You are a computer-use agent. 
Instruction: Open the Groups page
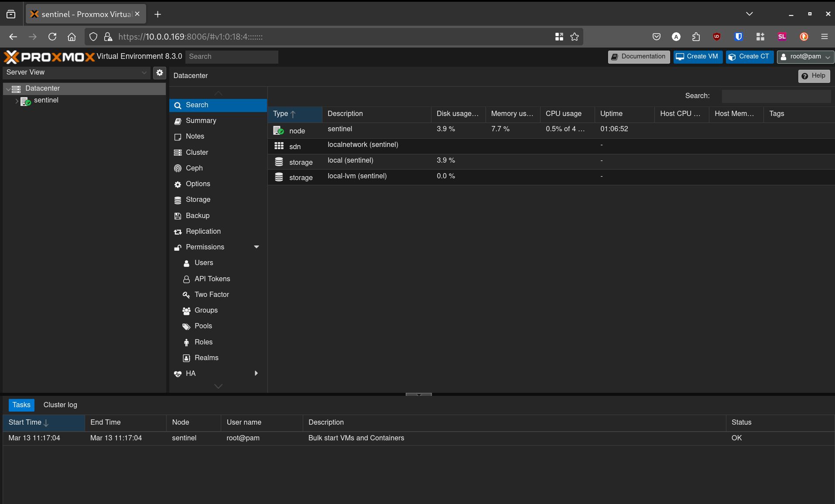tap(218, 310)
